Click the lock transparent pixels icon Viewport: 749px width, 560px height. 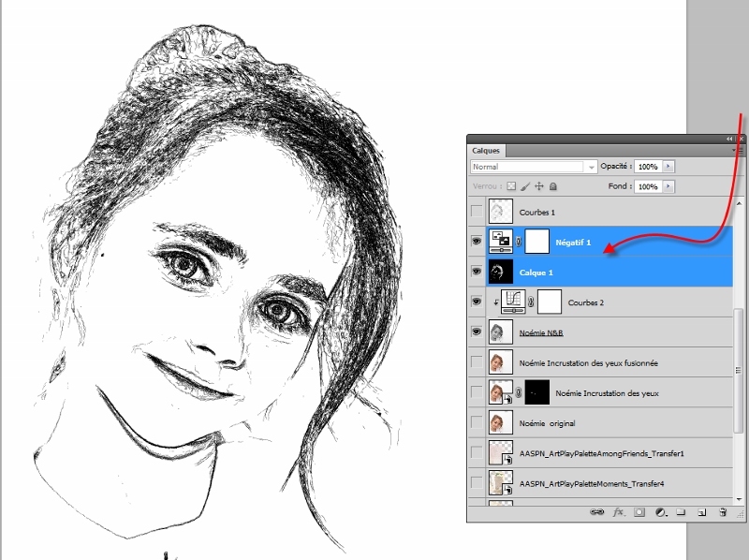[511, 185]
